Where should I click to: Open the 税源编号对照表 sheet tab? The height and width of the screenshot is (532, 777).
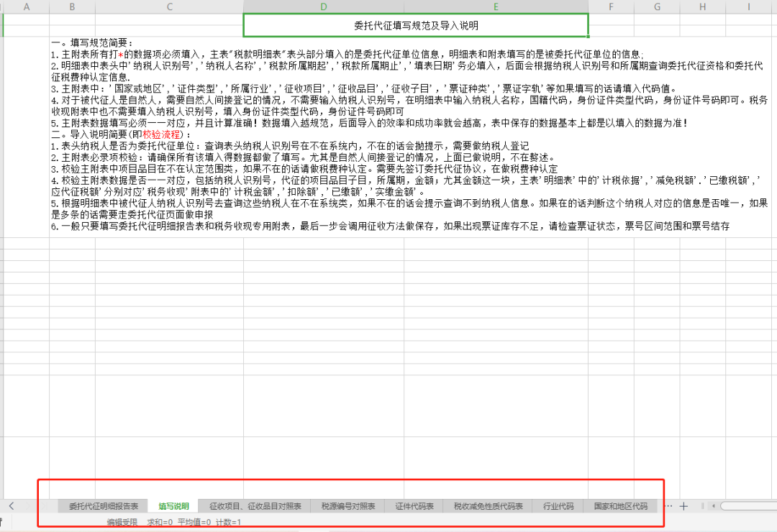point(348,506)
